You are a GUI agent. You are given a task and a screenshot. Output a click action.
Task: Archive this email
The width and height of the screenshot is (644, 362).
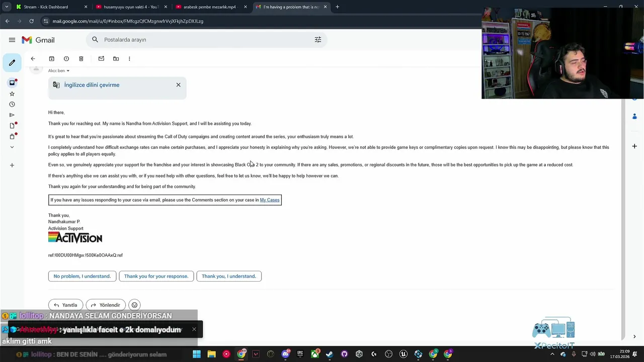51,59
